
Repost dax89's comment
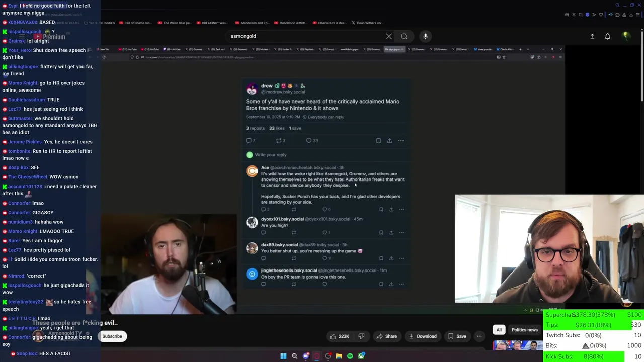294,258
